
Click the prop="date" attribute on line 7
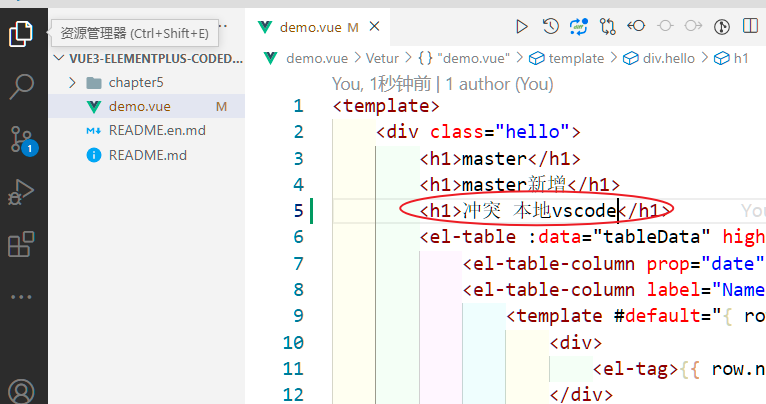pos(705,264)
